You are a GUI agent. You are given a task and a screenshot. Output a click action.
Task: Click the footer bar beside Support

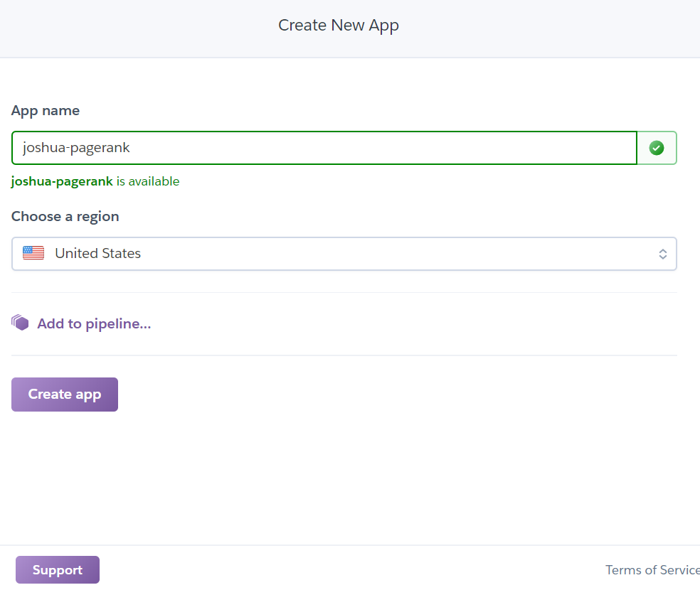pyautogui.click(x=341, y=569)
